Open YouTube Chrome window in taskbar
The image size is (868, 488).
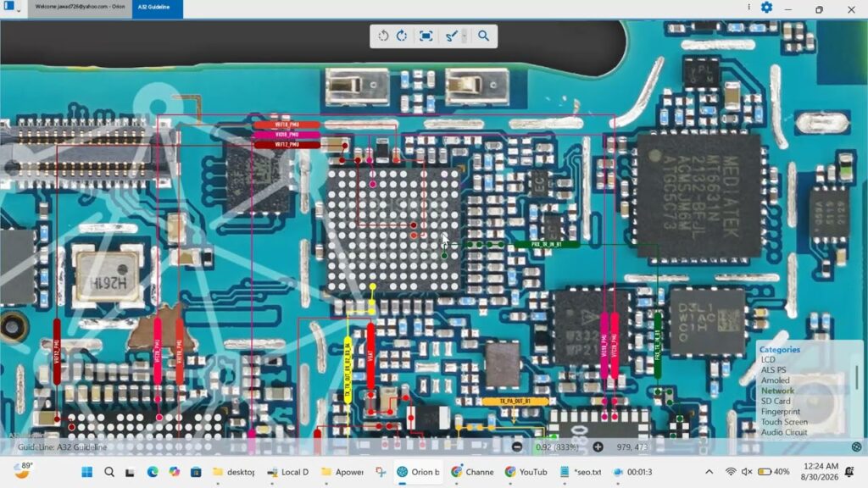[x=526, y=472]
